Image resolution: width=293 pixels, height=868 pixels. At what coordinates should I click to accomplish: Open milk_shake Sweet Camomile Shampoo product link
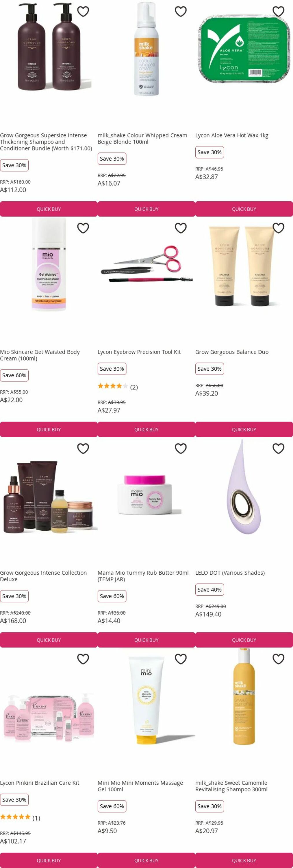click(231, 786)
